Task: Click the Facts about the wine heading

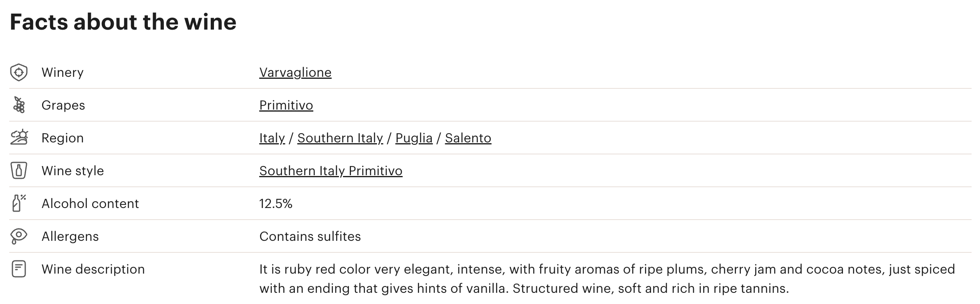Action: point(123,22)
